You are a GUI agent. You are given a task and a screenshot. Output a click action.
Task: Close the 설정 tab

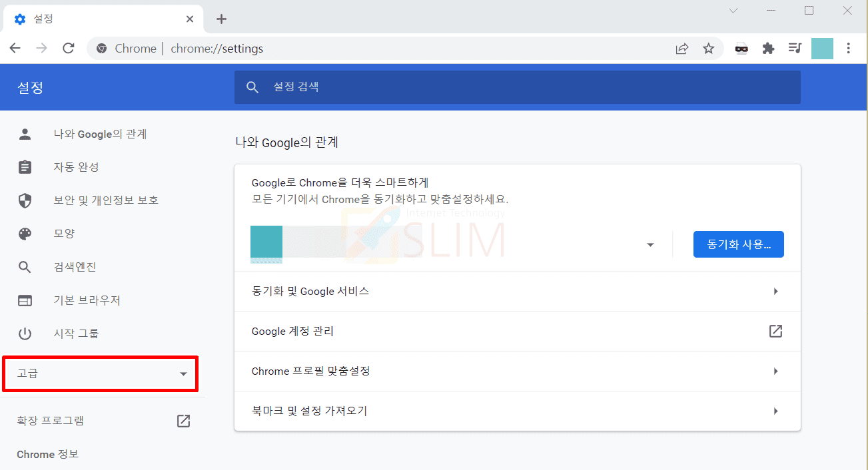pyautogui.click(x=190, y=19)
